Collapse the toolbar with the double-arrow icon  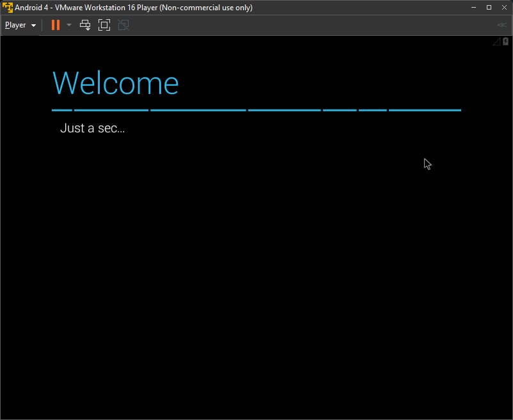click(501, 25)
